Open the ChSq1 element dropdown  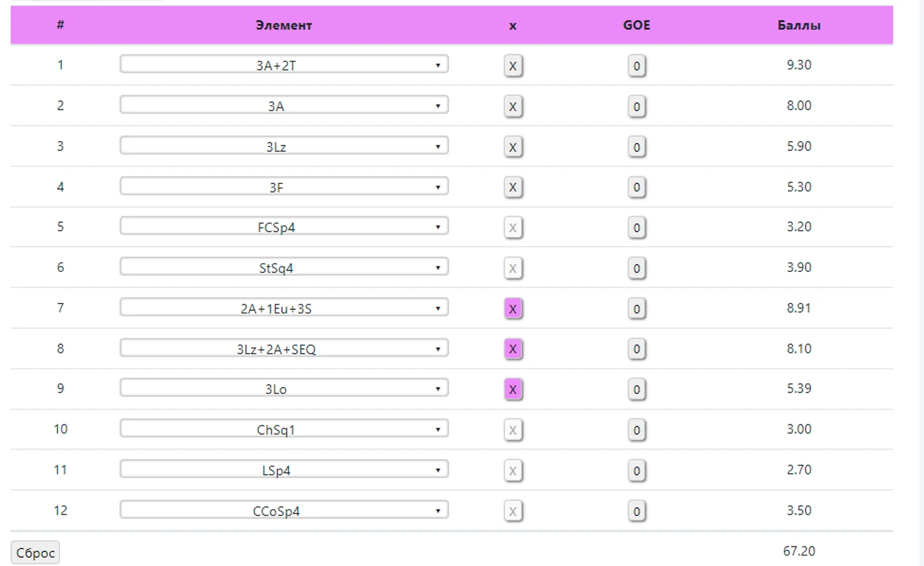[x=284, y=429]
